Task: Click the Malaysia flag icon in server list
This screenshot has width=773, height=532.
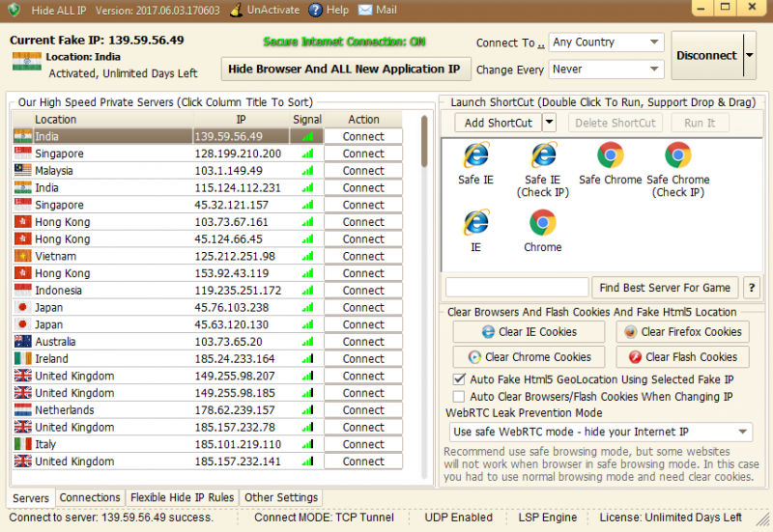Action: tap(22, 171)
